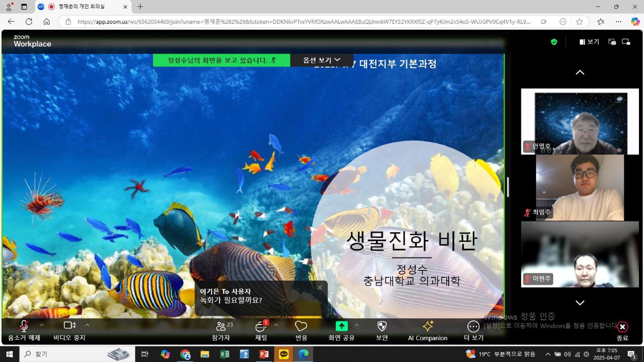Click the monitor-shaped icon on the header's right edge
644x362 pixels.
pos(626,42)
